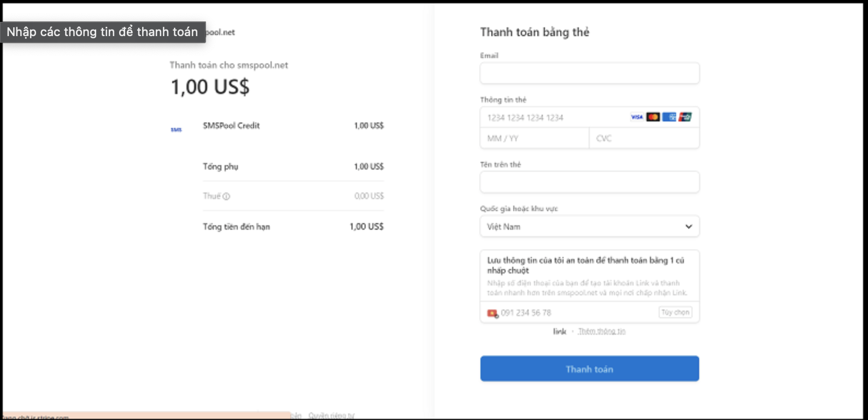Viewport: 868px width, 420px height.
Task: Focus the Email input field
Action: click(589, 73)
